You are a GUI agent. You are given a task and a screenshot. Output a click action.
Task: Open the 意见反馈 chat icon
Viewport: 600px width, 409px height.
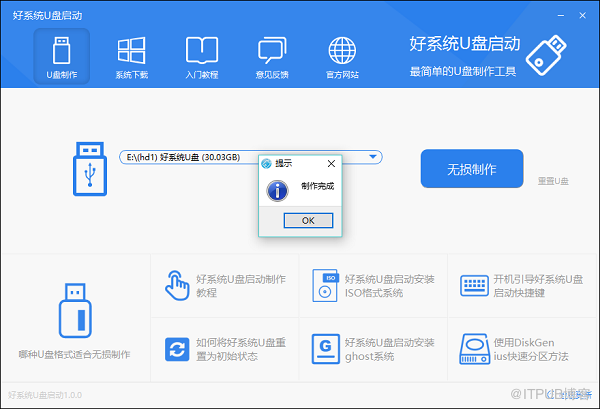(x=272, y=50)
